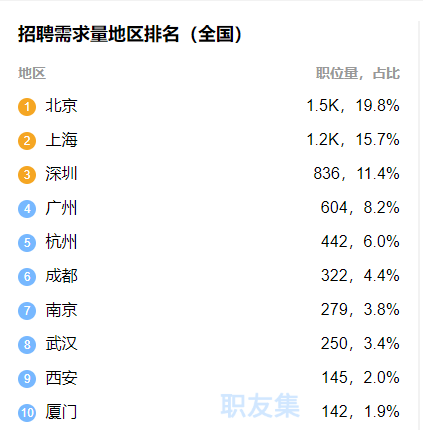Click the 地区 column header
Viewport: 423px width, 430px height.
pos(32,73)
